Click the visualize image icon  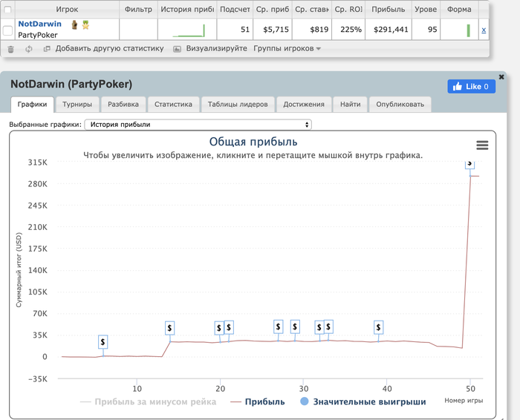(x=177, y=49)
